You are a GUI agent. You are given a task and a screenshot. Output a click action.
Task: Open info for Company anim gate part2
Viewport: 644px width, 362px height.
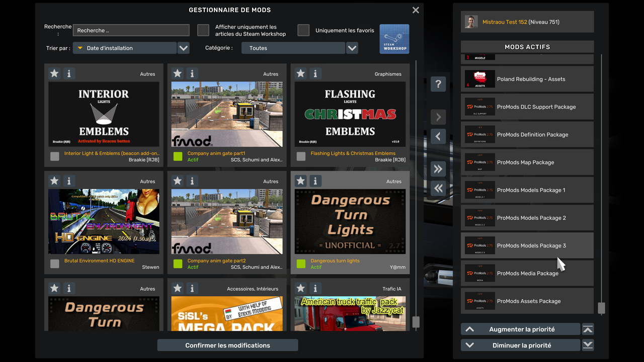tap(192, 180)
